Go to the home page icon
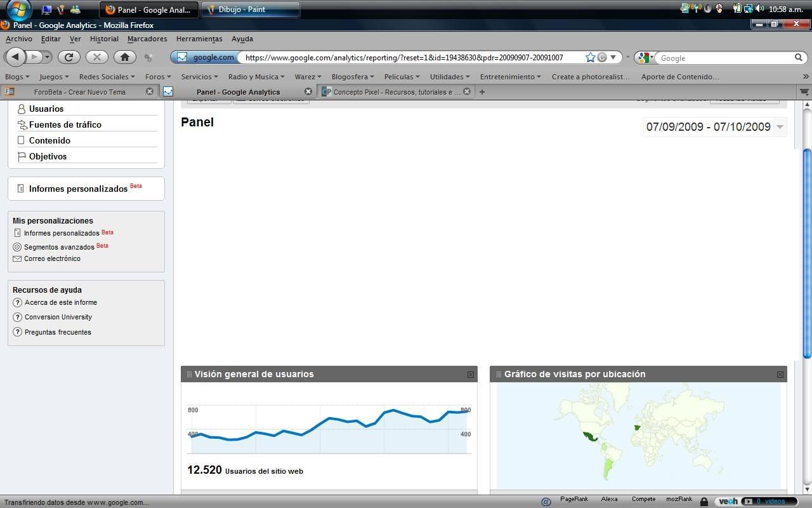This screenshot has height=508, width=812. click(125, 57)
